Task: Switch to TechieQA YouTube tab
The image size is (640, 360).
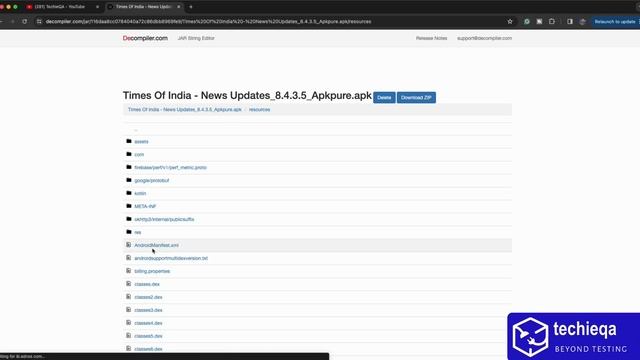Action: (x=61, y=7)
